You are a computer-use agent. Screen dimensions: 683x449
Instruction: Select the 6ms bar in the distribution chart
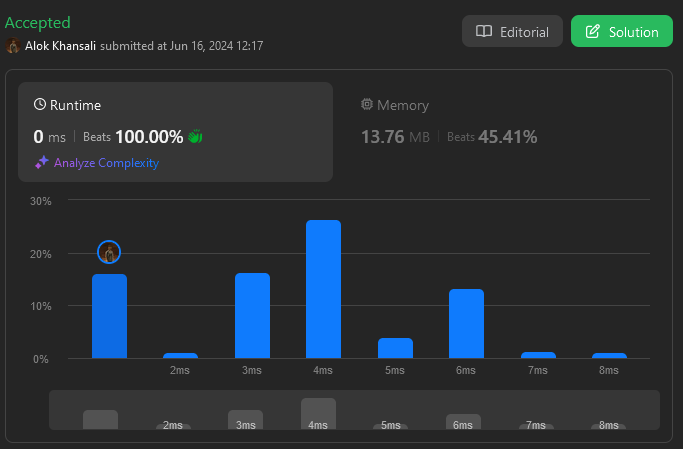coord(466,323)
